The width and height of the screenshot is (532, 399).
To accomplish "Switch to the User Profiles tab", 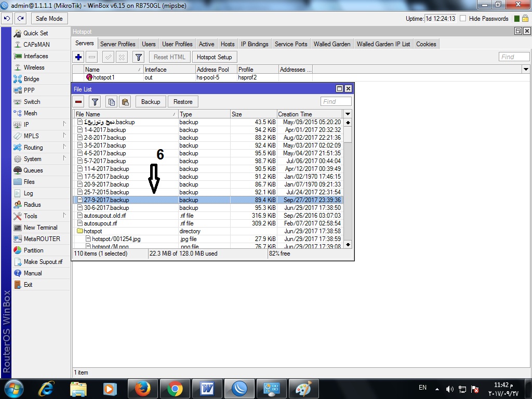I will click(177, 44).
